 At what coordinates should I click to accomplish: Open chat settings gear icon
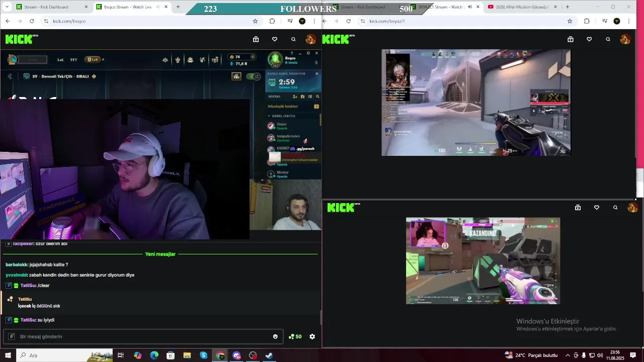pos(312,336)
